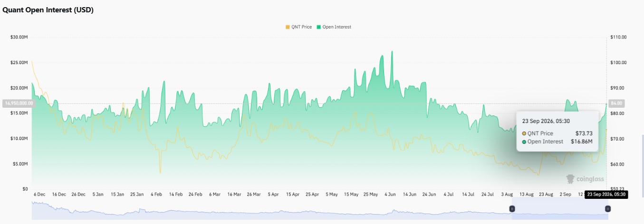
Task: Click the 4 Jun date label
Action: tap(390, 194)
